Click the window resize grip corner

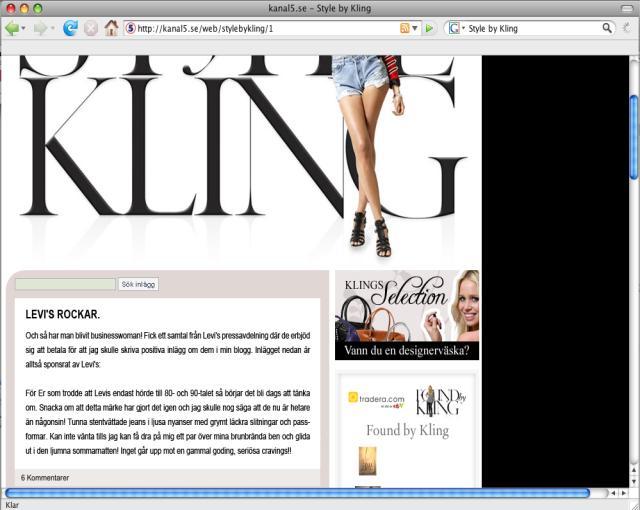click(x=634, y=505)
